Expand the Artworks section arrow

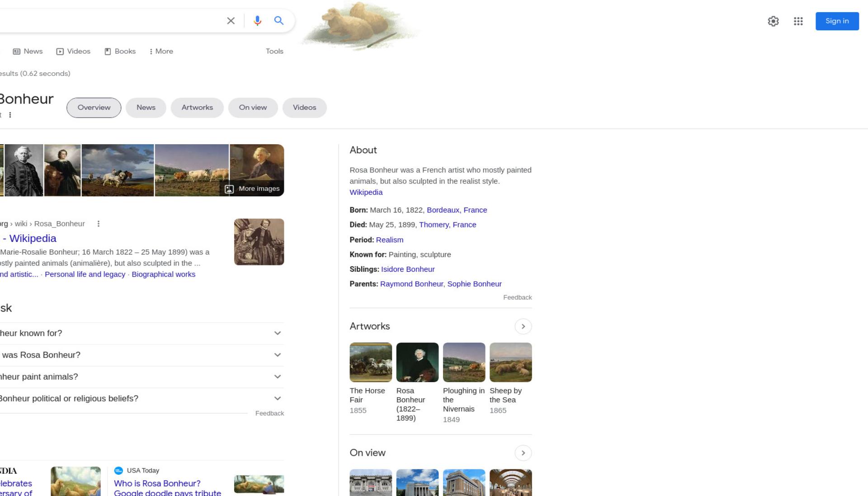pos(523,326)
